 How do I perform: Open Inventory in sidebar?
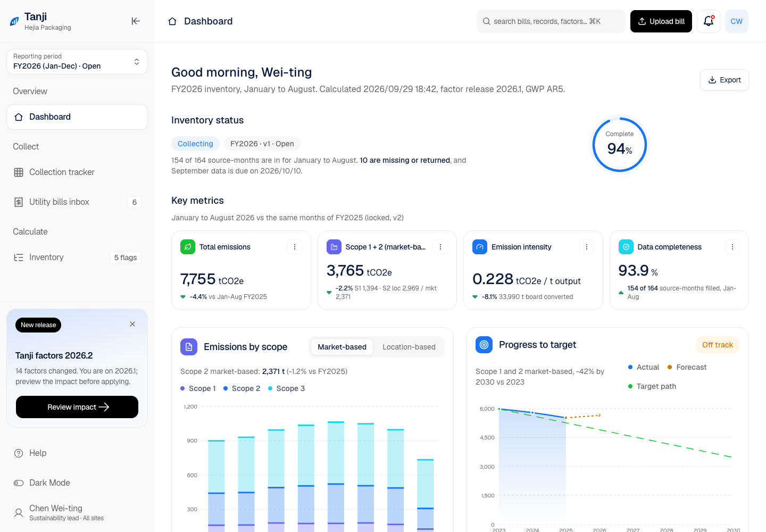pos(77,257)
